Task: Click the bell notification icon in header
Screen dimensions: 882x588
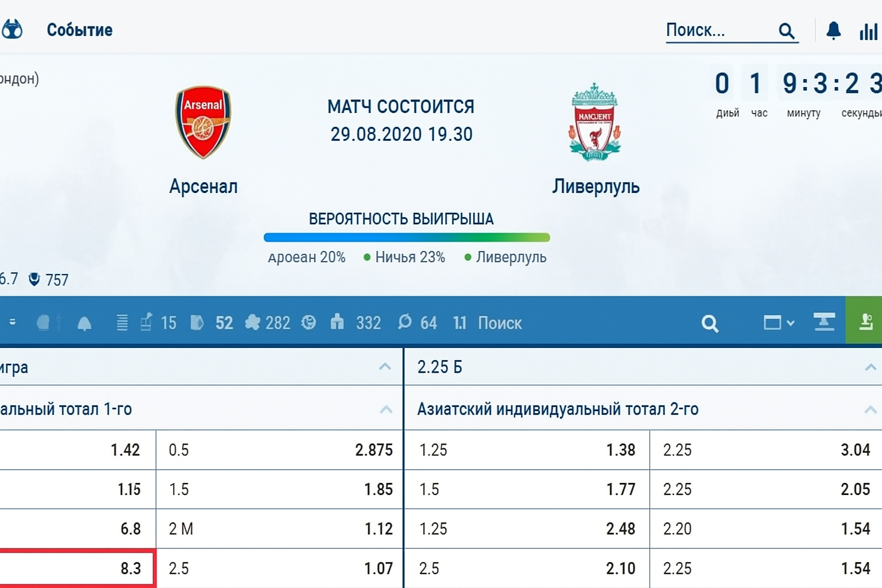Action: [833, 30]
